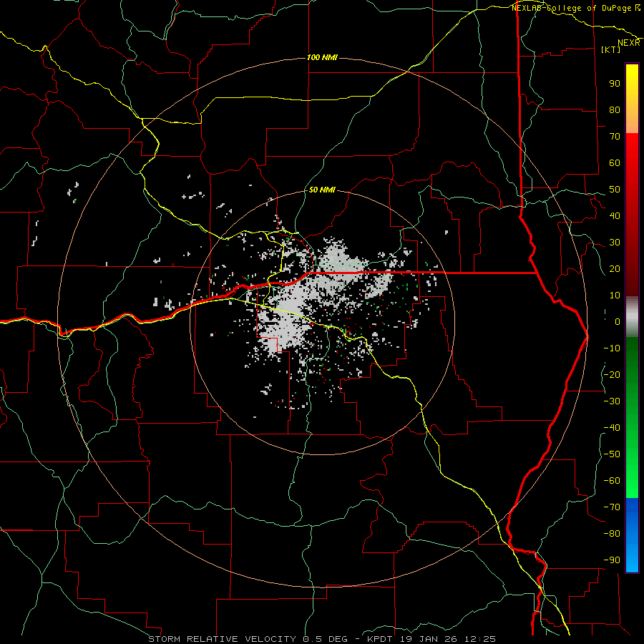The image size is (644, 644).
Task: Click the -30 value on velocity scale
Action: [612, 401]
